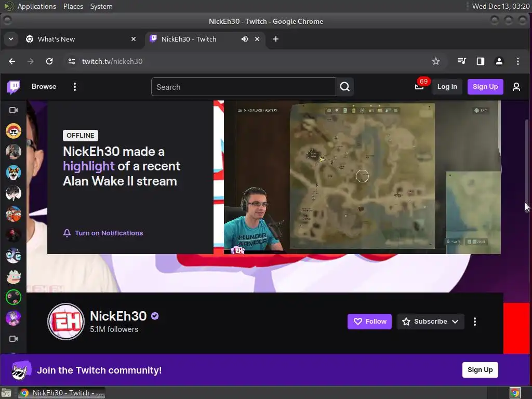Image resolution: width=532 pixels, height=399 pixels.
Task: Select the NickEh30 - Twitch tab
Action: click(205, 39)
